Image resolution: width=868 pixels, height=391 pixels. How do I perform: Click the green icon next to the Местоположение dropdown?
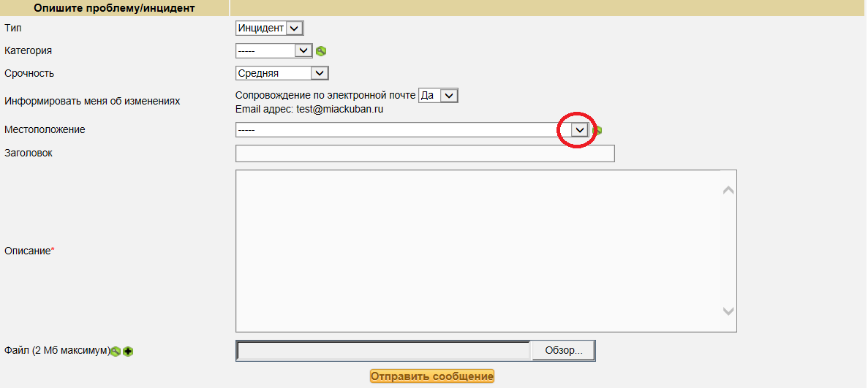tap(597, 130)
